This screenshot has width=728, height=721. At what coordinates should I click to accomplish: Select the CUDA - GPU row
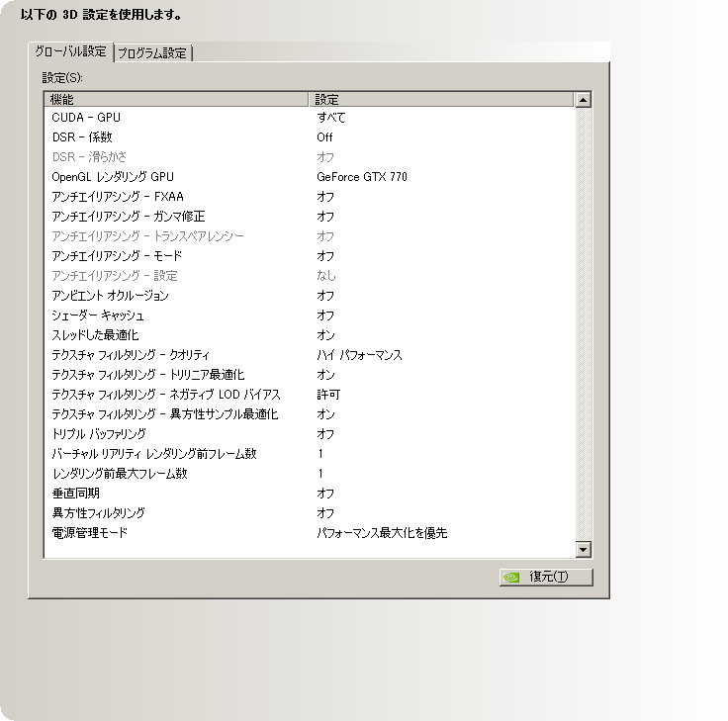tap(310, 118)
